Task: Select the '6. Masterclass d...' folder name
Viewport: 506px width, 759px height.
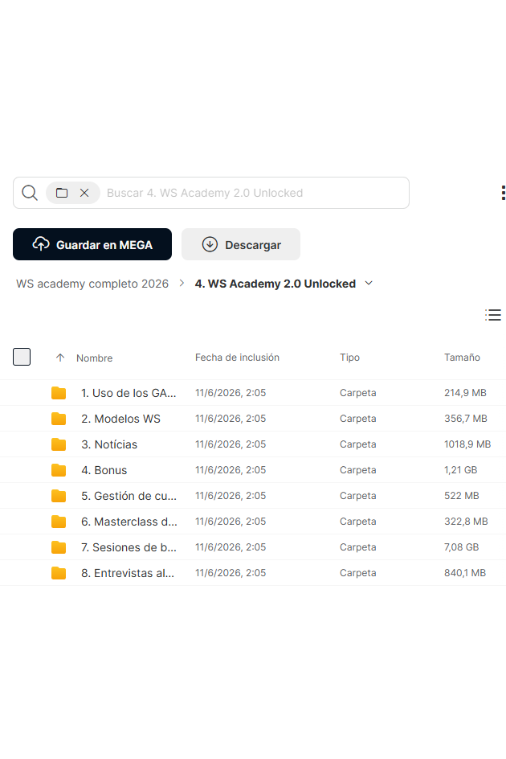Action: [x=129, y=522]
